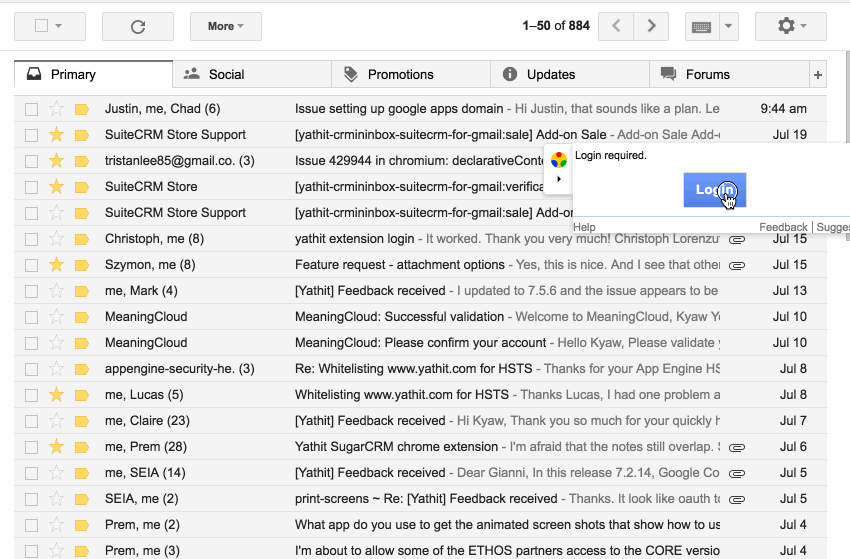
Task: Open the Feedback link in Yathit panel
Action: [783, 227]
